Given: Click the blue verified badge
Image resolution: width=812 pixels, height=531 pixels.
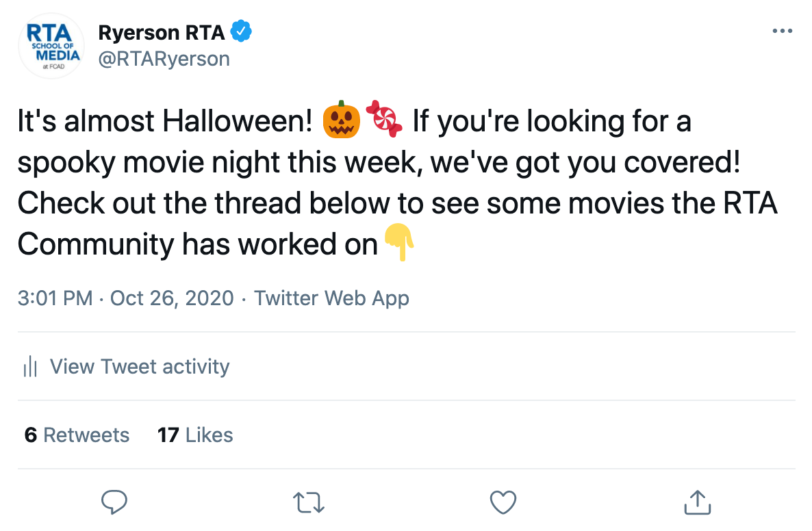Looking at the screenshot, I should (x=241, y=31).
